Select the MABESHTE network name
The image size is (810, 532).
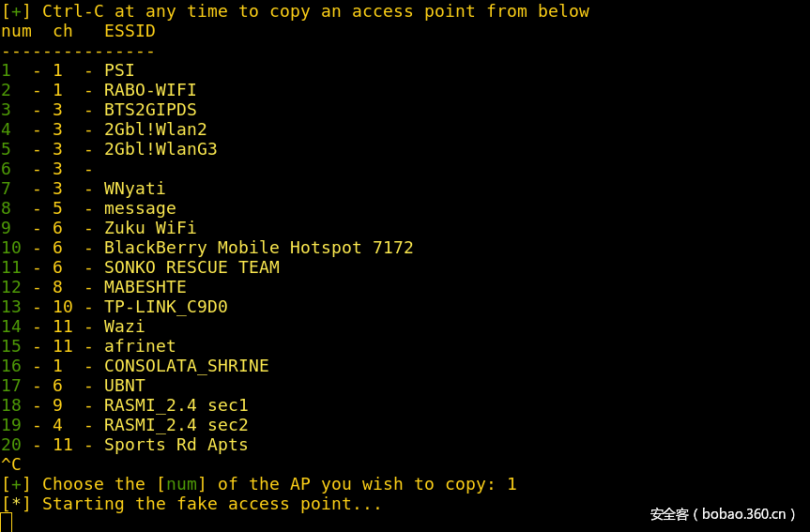[x=145, y=287]
